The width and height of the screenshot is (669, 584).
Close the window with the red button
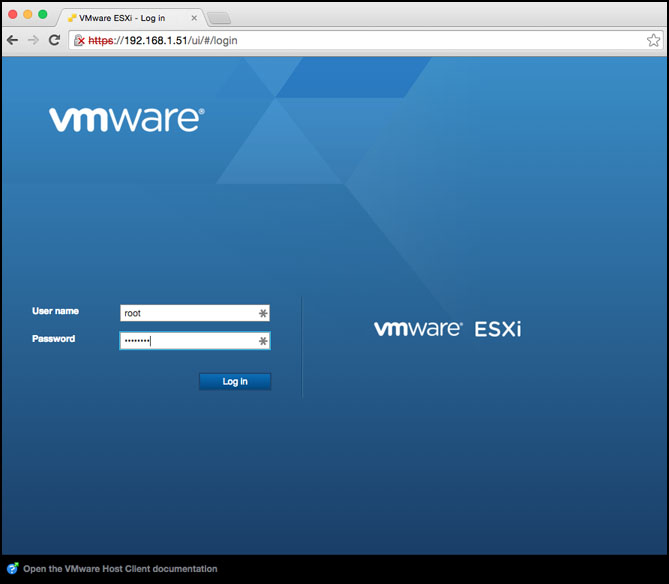click(x=13, y=15)
